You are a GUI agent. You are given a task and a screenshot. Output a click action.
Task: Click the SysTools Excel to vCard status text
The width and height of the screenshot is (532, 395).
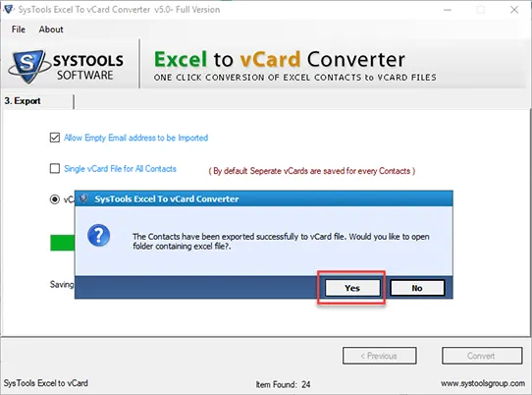point(46,383)
